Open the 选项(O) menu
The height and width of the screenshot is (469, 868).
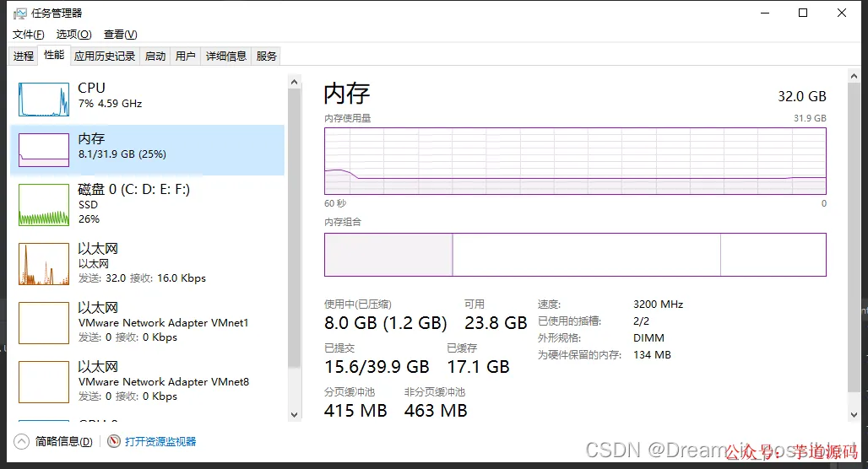[73, 35]
